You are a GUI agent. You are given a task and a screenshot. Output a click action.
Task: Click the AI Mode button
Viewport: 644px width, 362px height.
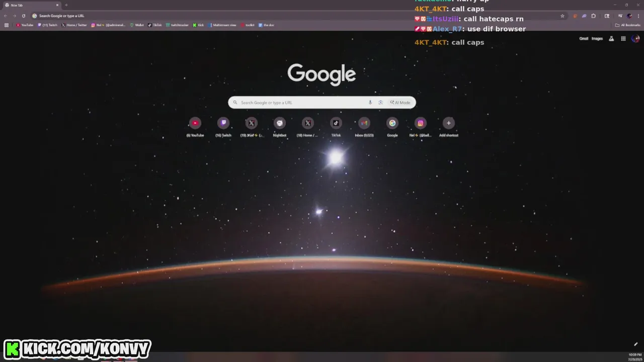coord(400,103)
